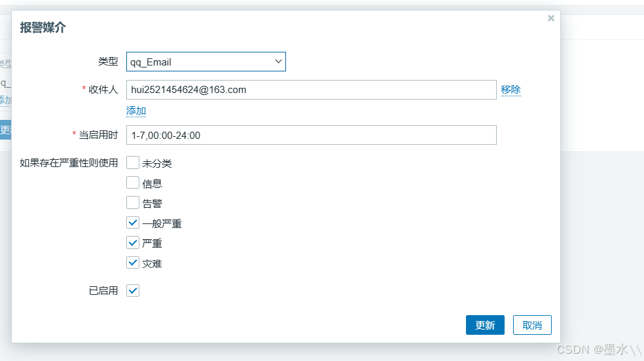Check the 信息 severity box
This screenshot has width=644, height=361.
133,183
